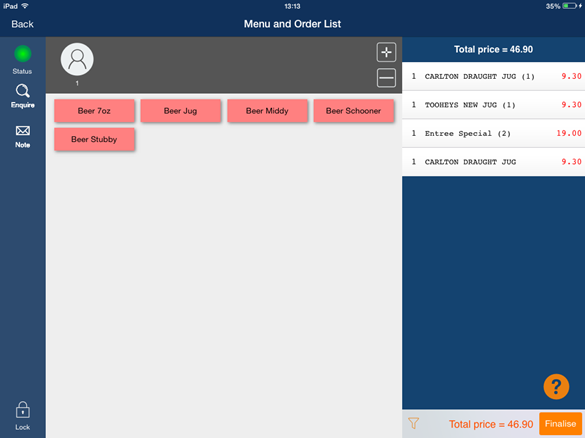This screenshot has width=585, height=438.
Task: Choose the Beer Schooner category
Action: (x=354, y=111)
